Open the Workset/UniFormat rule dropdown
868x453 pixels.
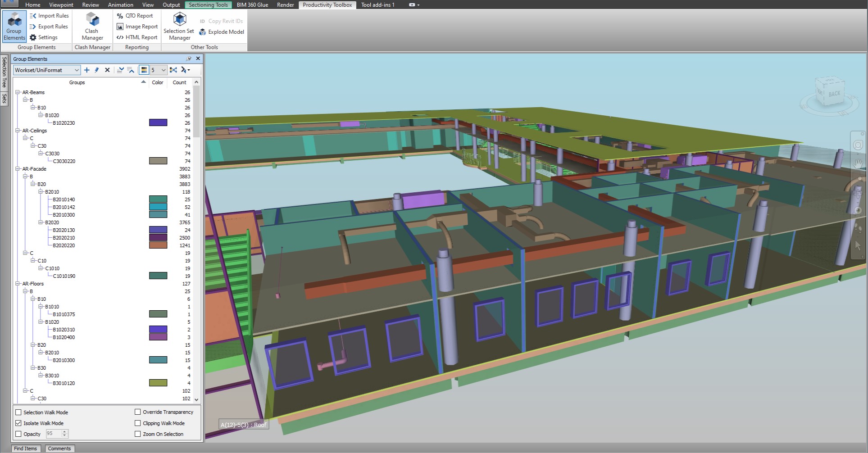pos(46,70)
